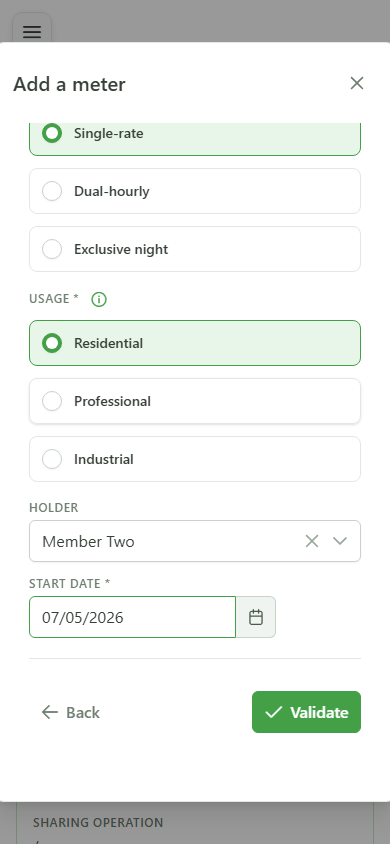Click the SHARING OPERATION text behind the dialog

pos(98,822)
